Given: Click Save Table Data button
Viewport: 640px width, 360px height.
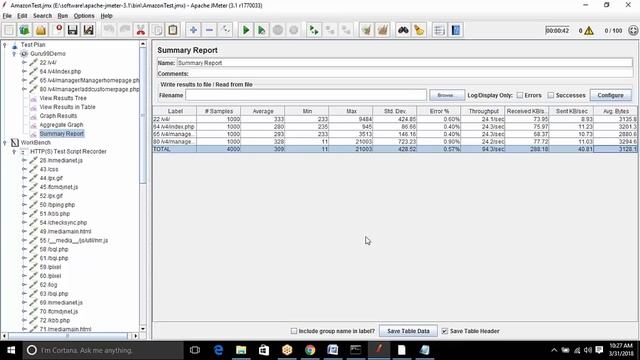Looking at the screenshot, I should (x=408, y=331).
